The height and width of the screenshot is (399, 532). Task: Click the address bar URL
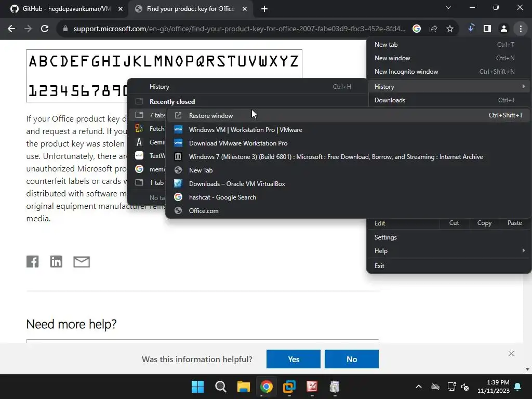(x=239, y=29)
